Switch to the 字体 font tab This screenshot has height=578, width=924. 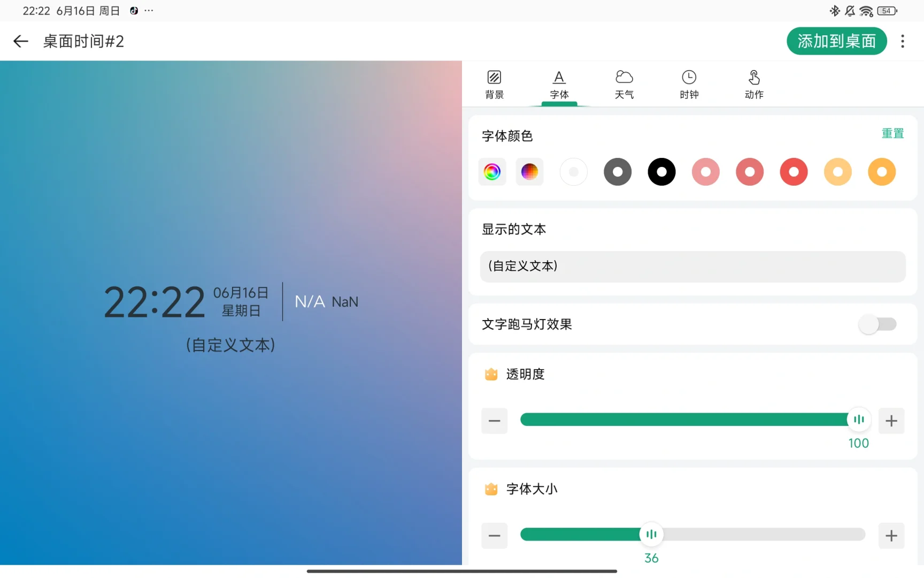click(x=559, y=83)
